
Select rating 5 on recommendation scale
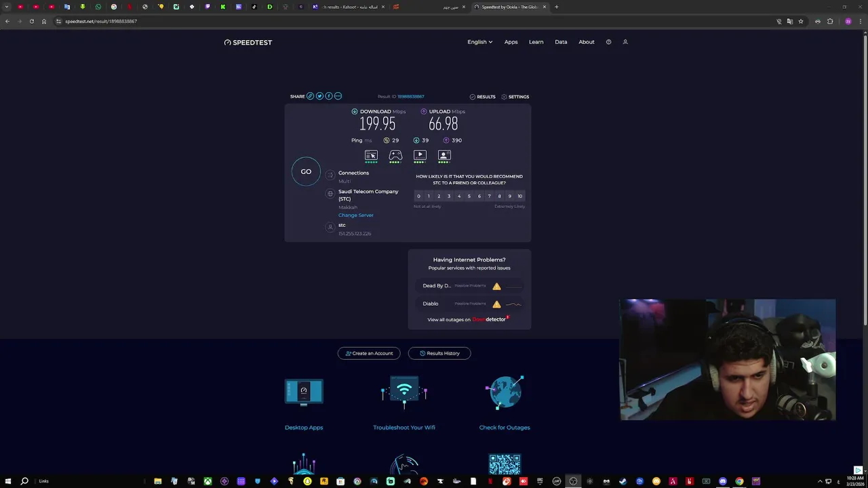[469, 196]
